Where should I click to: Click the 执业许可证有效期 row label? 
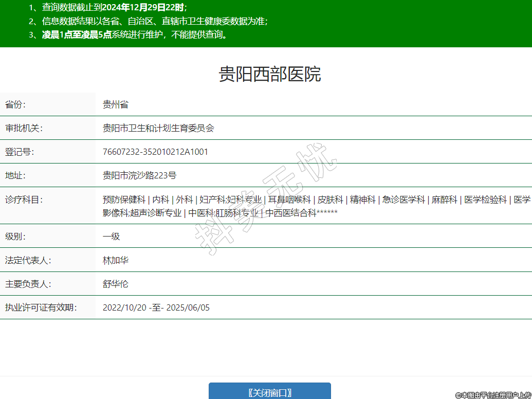(x=41, y=308)
